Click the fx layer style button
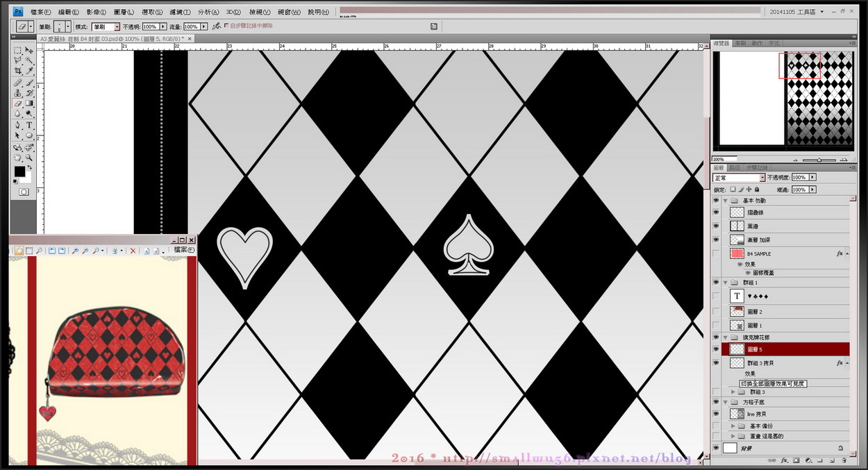 (x=785, y=460)
